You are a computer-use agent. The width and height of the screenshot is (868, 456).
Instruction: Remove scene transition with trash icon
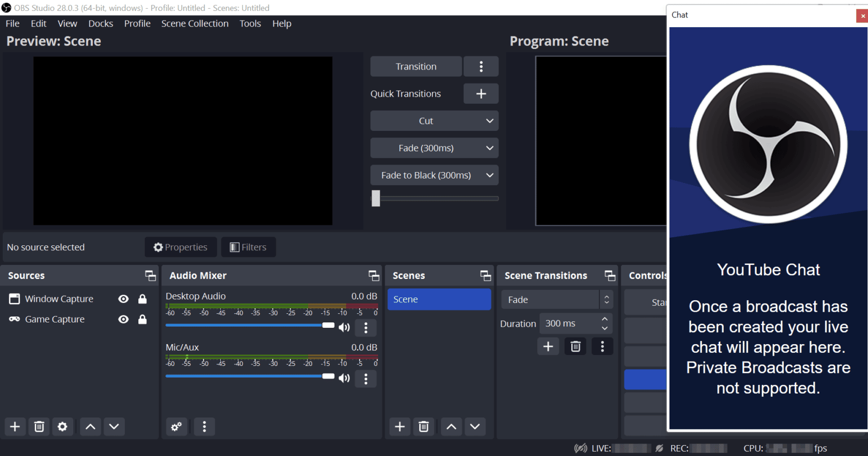tap(576, 346)
